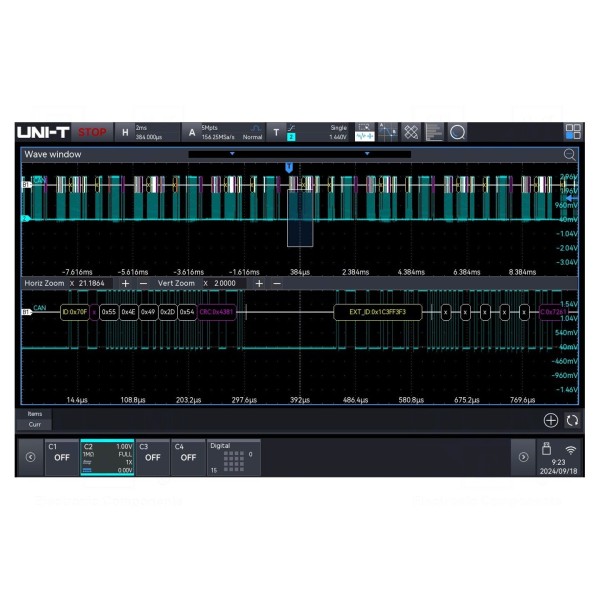
Task: Open the horizontal timebase H settings
Action: point(125,132)
